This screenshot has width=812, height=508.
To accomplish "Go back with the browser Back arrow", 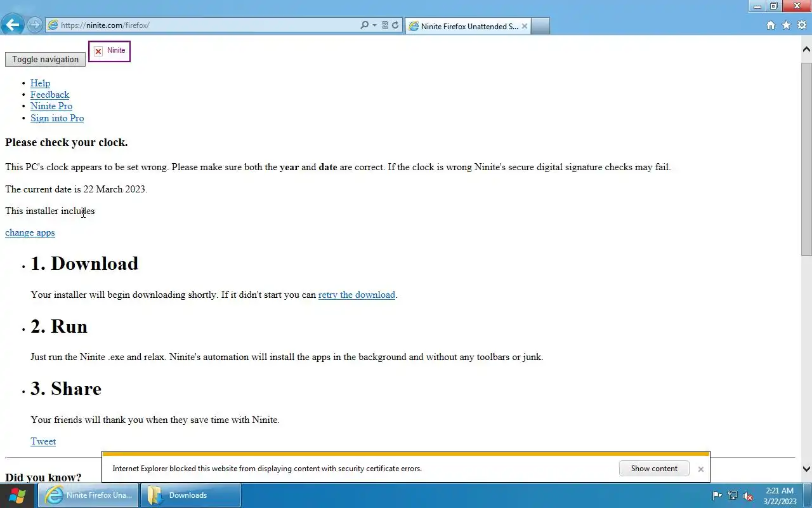I will 12,25.
